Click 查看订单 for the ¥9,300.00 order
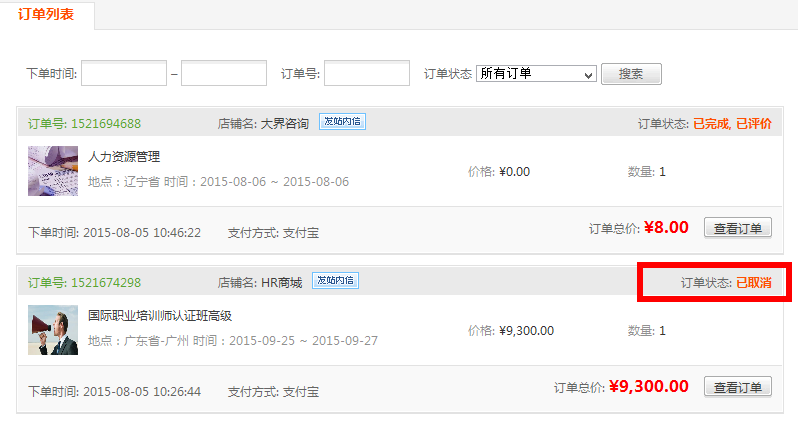Image resolution: width=798 pixels, height=428 pixels. (x=738, y=387)
